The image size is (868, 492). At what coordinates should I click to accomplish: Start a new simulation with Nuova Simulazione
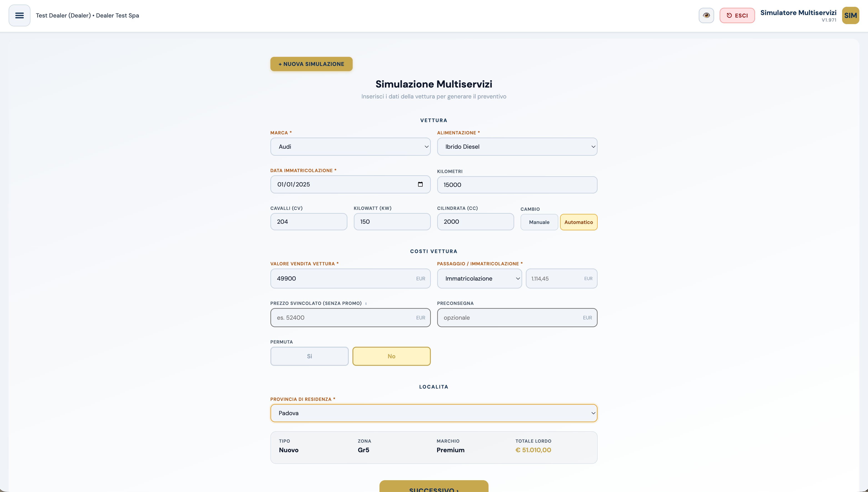311,64
